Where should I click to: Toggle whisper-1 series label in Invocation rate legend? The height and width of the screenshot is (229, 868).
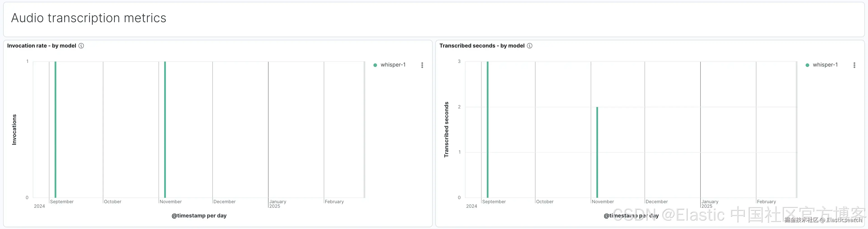coord(393,65)
